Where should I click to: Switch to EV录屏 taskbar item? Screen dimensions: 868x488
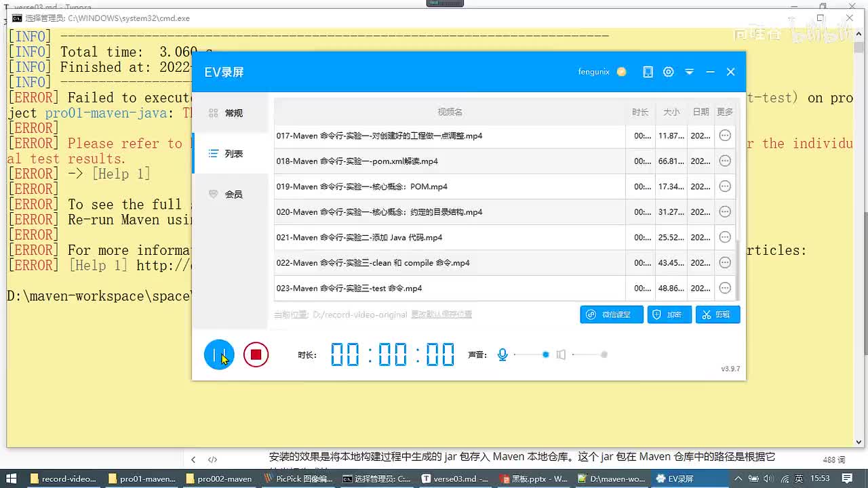pos(688,479)
